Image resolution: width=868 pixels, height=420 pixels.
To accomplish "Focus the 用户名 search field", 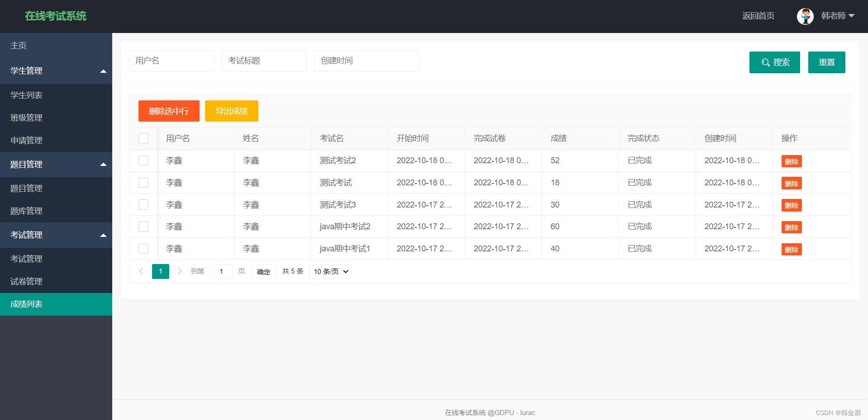I will click(x=172, y=61).
